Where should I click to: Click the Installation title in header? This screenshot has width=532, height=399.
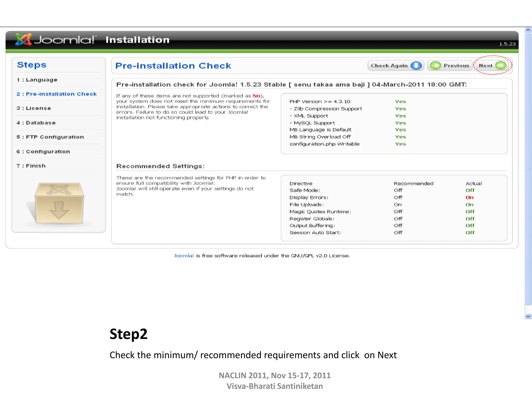click(x=137, y=40)
